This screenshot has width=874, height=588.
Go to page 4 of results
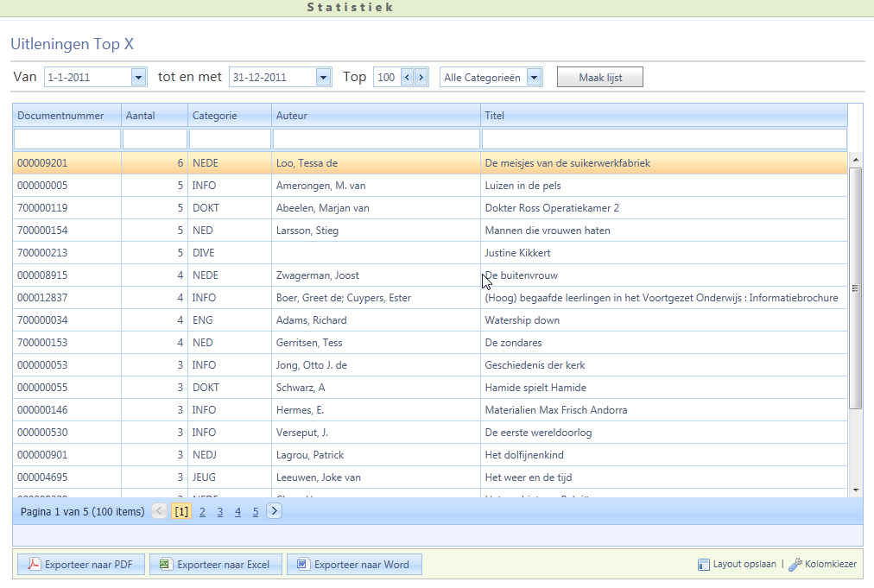pyautogui.click(x=238, y=512)
